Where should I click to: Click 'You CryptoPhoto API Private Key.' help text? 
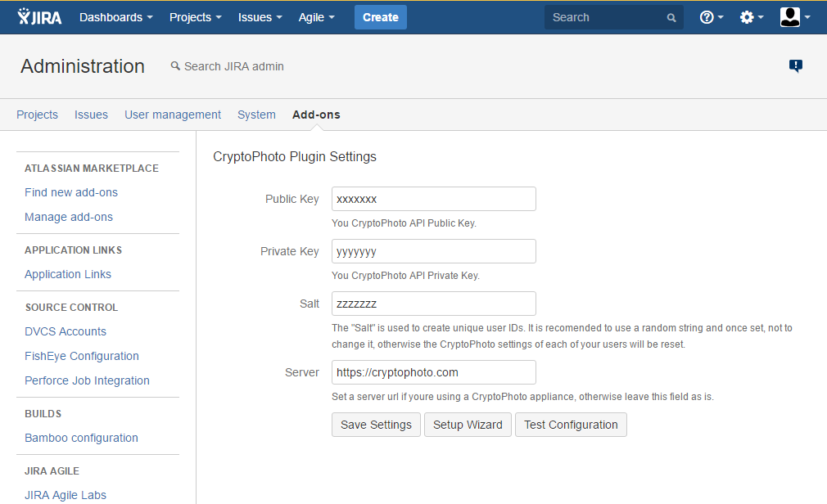(405, 275)
